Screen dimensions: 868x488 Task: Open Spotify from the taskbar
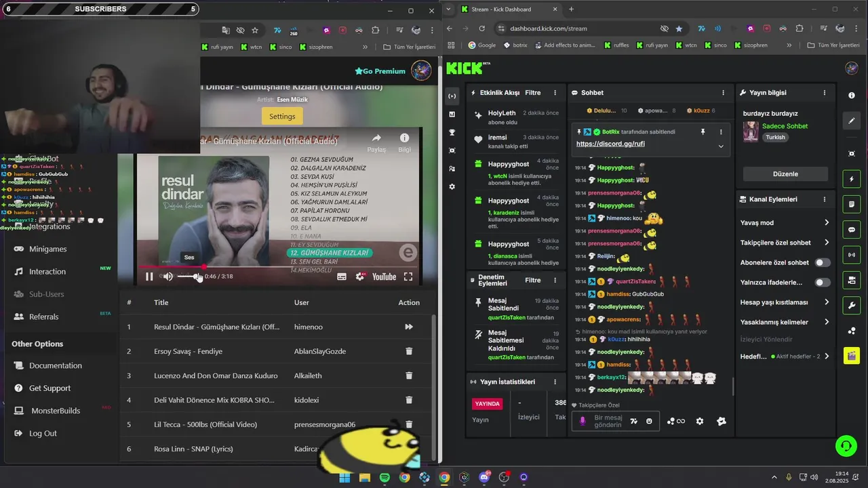(384, 477)
